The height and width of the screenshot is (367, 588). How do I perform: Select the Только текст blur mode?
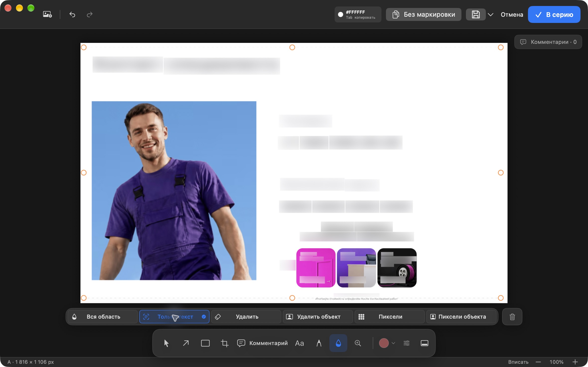pos(174,317)
